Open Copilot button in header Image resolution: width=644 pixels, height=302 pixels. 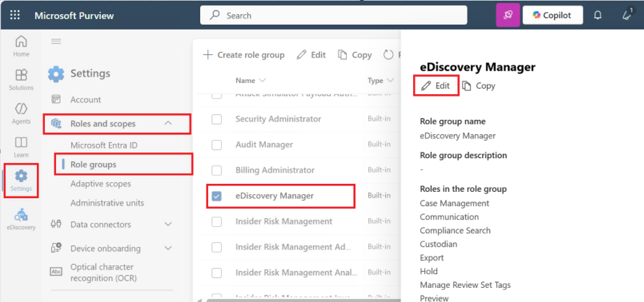(552, 15)
